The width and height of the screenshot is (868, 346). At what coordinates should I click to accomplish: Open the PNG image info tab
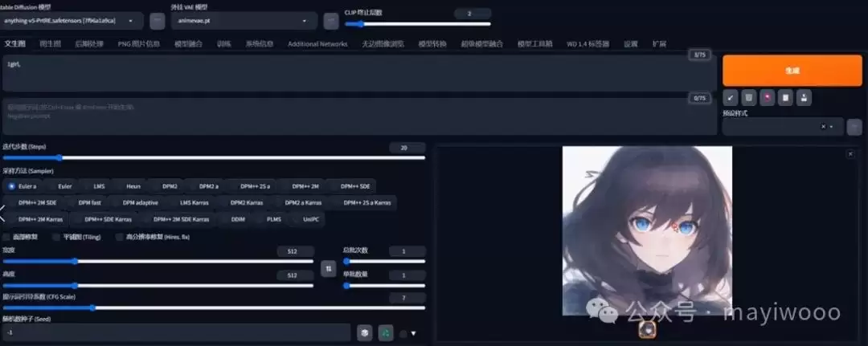(138, 43)
